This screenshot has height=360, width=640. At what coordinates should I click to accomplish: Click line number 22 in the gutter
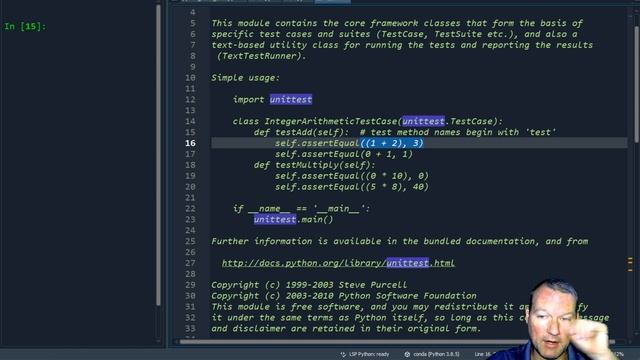190,209
